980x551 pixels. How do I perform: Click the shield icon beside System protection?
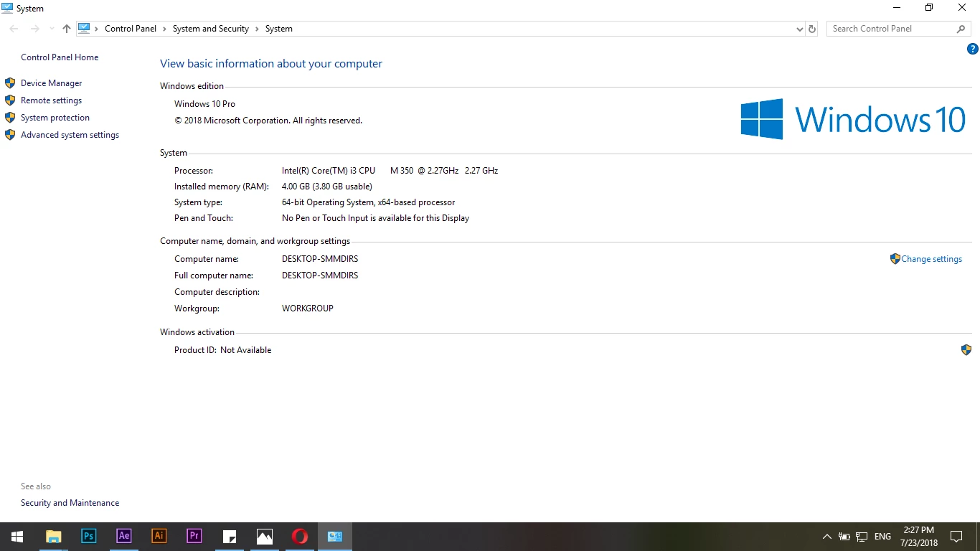pos(10,118)
